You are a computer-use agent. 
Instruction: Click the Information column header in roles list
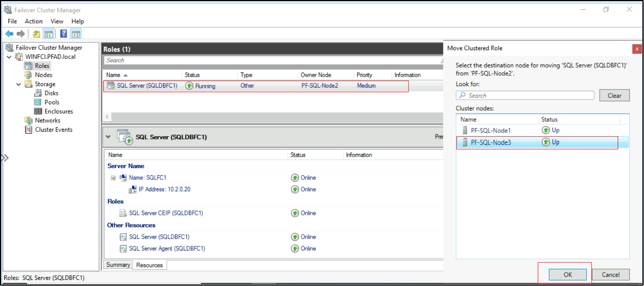[407, 75]
